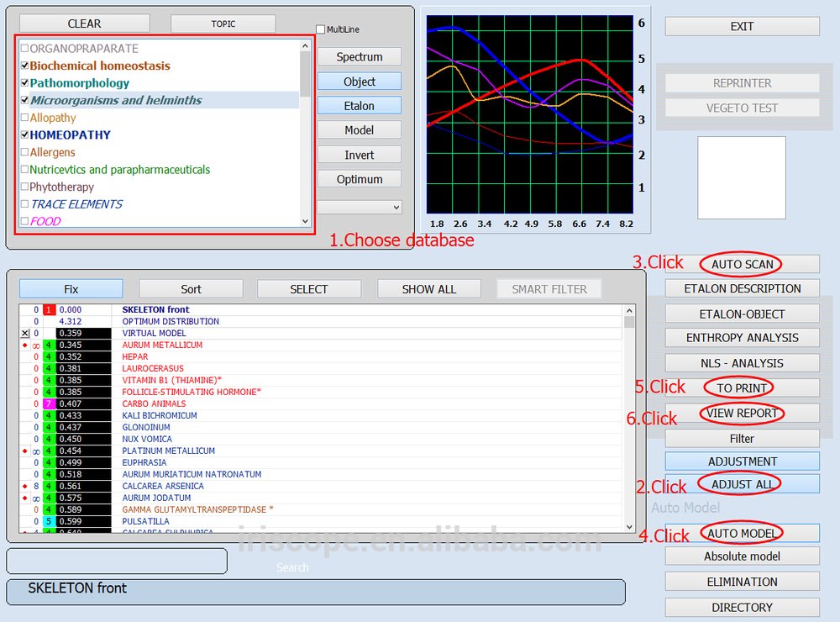Run the ENTHROPY ANALYSIS
The height and width of the screenshot is (622, 840).
click(741, 337)
